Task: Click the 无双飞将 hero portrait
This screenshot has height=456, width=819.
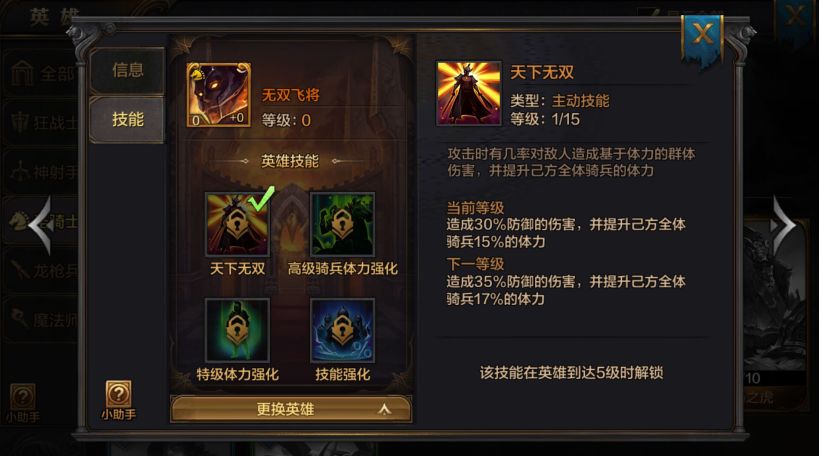Action: coord(219,95)
